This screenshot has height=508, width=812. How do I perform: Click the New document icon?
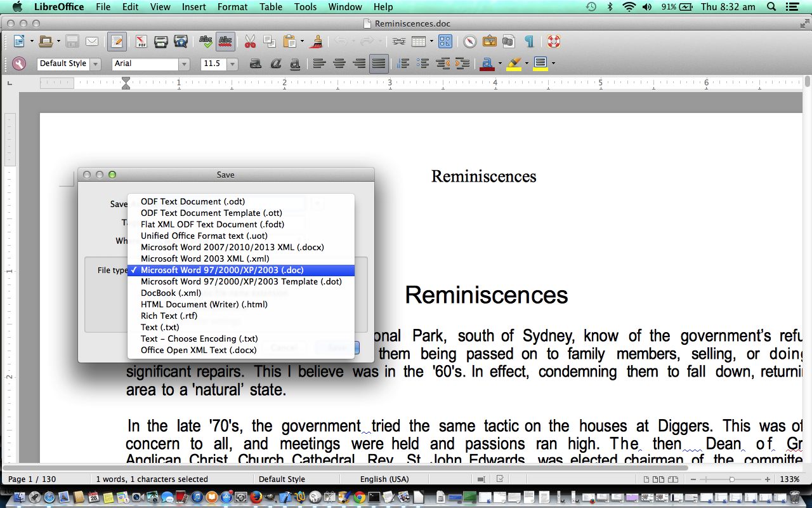(x=19, y=42)
